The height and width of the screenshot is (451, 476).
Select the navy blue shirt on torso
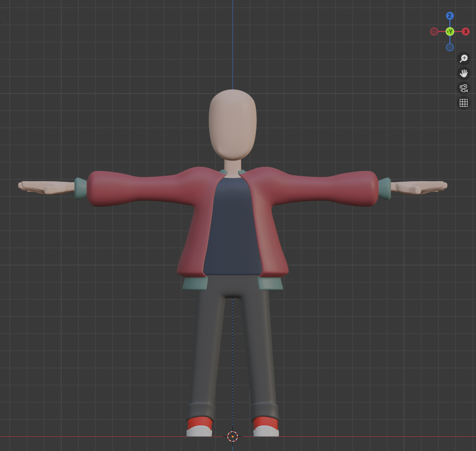point(233,226)
